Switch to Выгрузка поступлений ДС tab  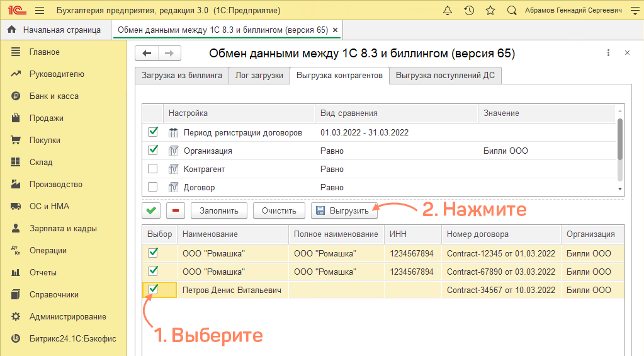click(445, 76)
